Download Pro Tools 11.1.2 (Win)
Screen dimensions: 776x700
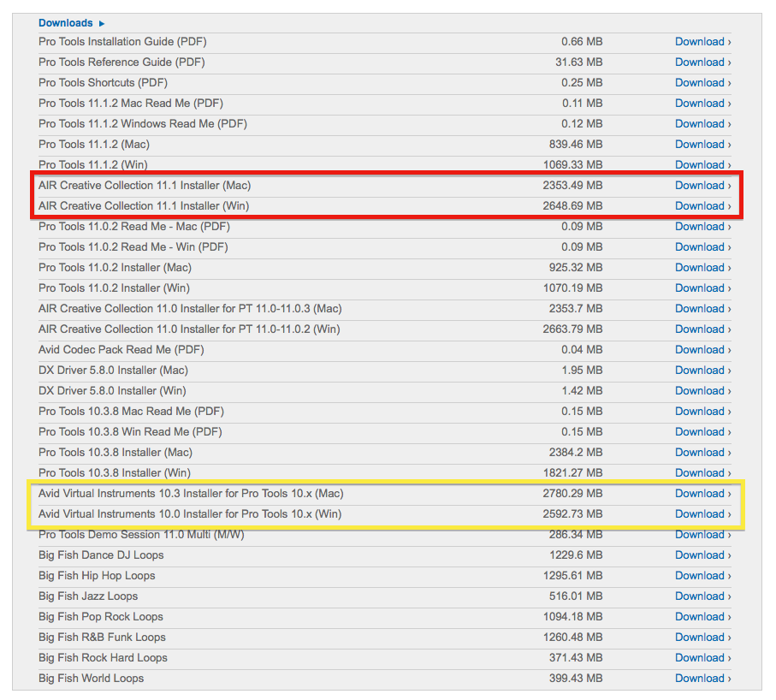(x=702, y=165)
